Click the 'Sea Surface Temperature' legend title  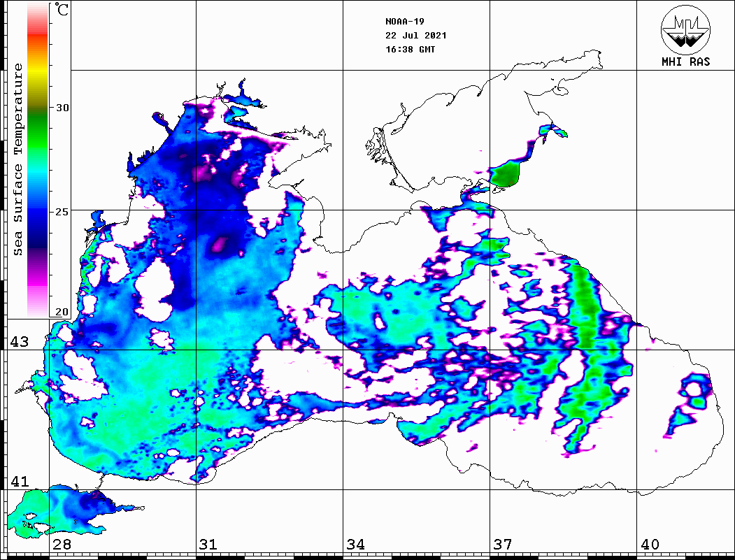coord(17,160)
